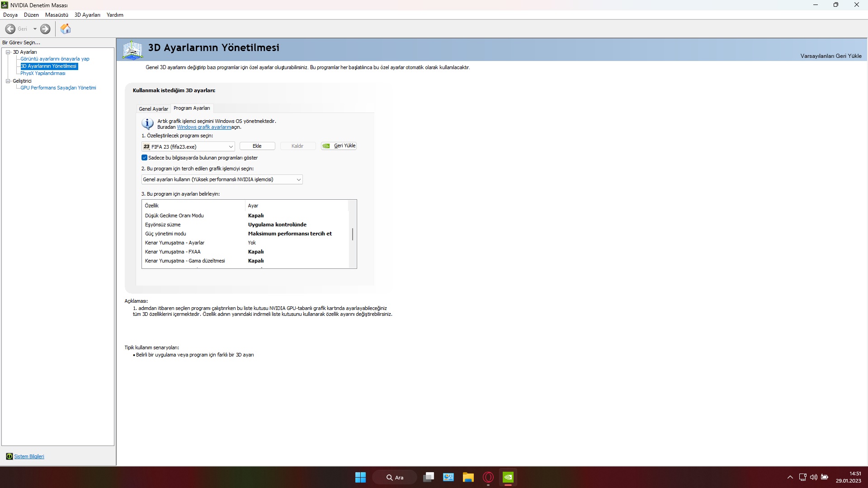Open the back history dropdown arrow
Viewport: 868px width, 488px height.
tap(35, 29)
